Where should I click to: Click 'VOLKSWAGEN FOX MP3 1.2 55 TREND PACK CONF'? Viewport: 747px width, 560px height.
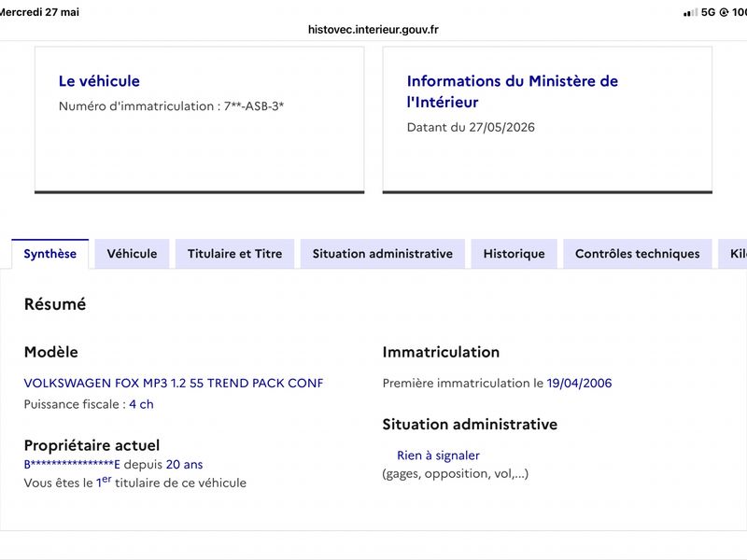click(174, 383)
